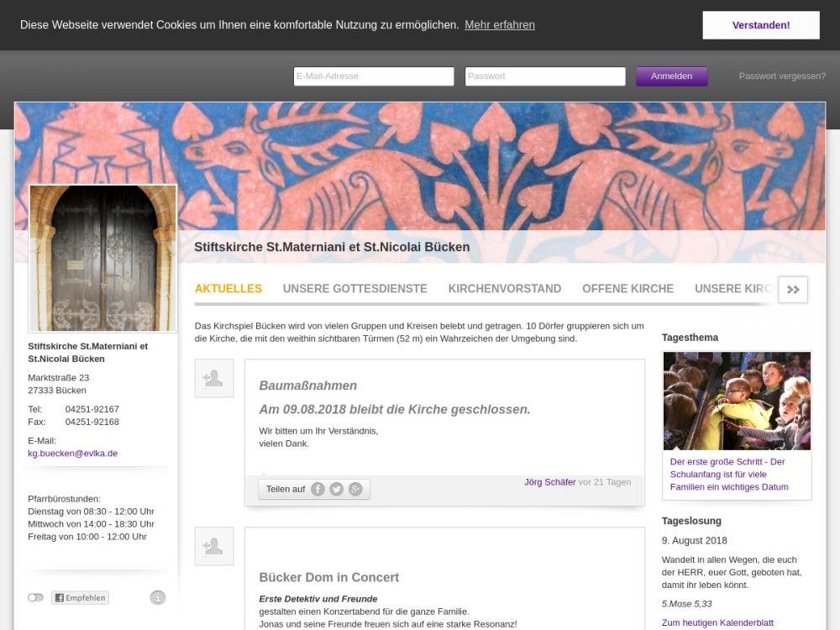Open the Kirchenvorstand tab

504,289
